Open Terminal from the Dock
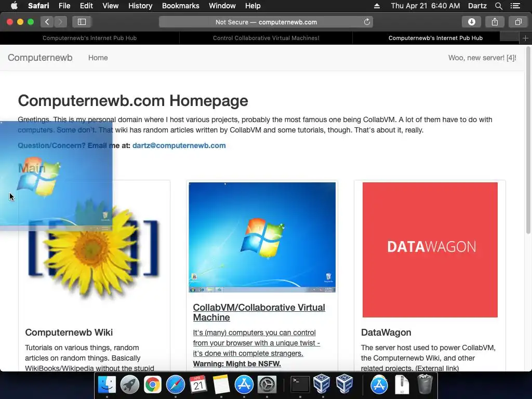 tap(300, 385)
